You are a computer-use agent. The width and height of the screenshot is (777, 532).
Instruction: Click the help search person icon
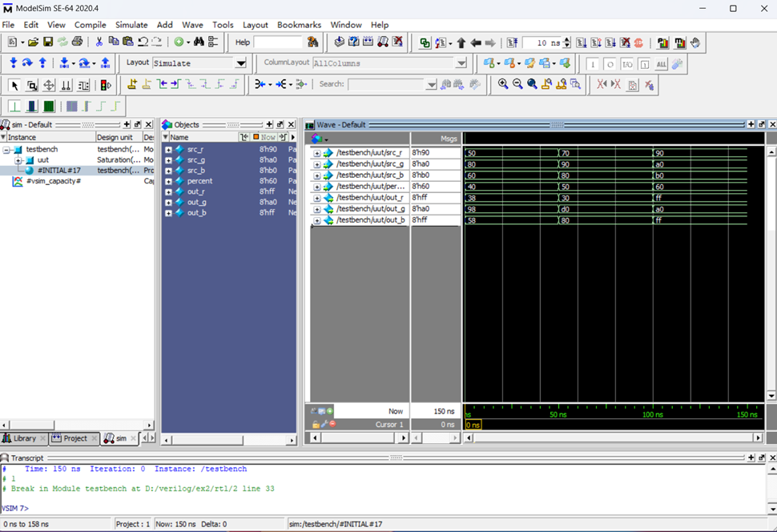(312, 42)
